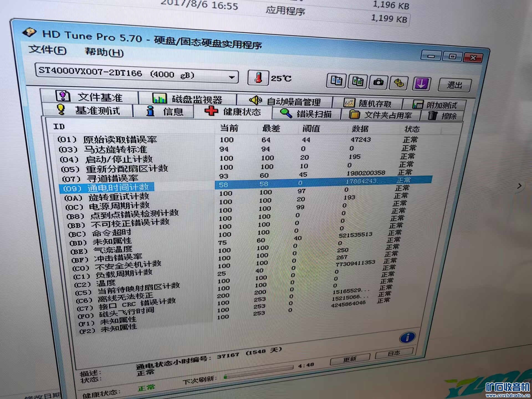Click the 状态 column header
This screenshot has height=399, width=532.
pos(412,129)
